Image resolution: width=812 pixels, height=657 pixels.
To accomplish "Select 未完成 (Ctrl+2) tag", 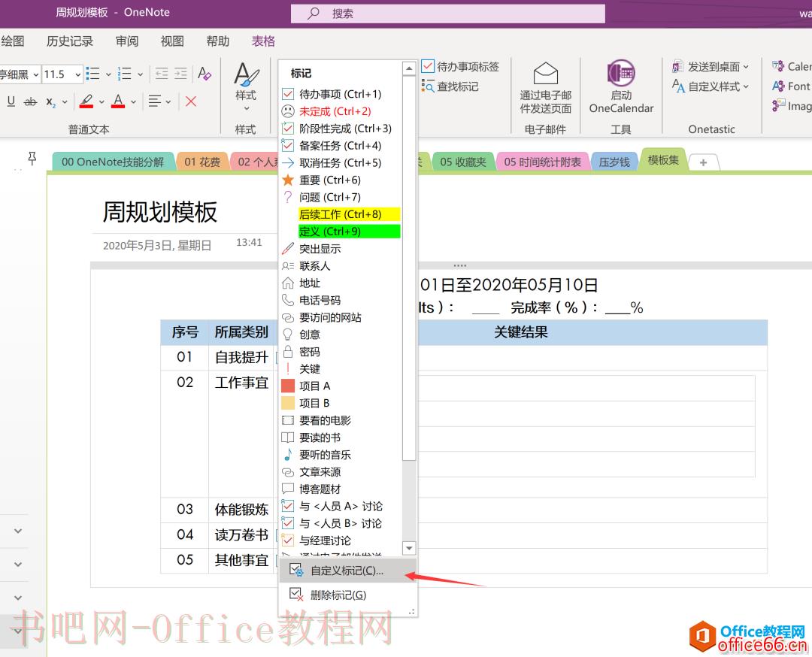I will click(x=341, y=111).
